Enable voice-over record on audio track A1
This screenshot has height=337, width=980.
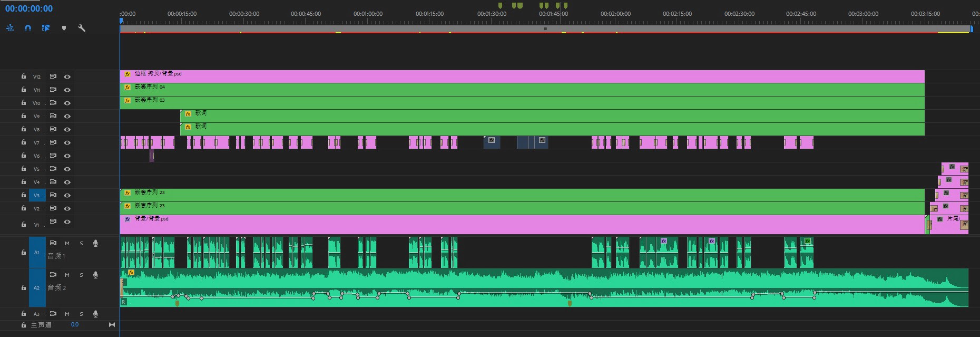pos(95,243)
